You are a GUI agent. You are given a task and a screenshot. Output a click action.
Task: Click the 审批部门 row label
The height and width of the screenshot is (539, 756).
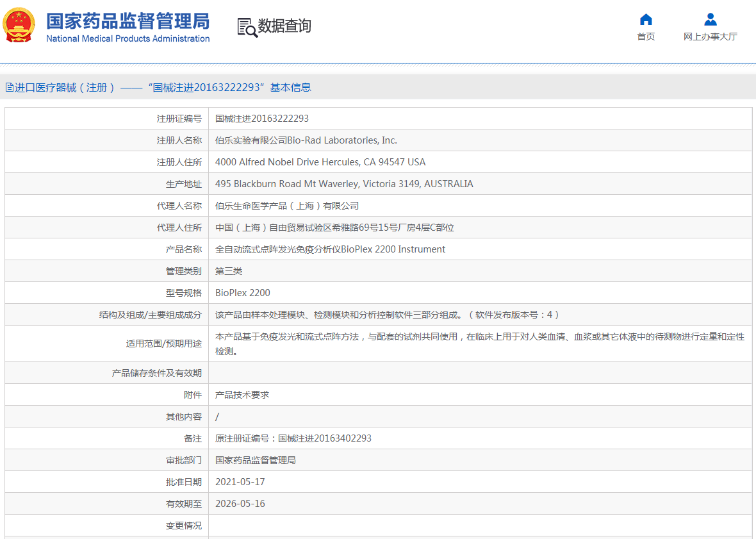[184, 460]
